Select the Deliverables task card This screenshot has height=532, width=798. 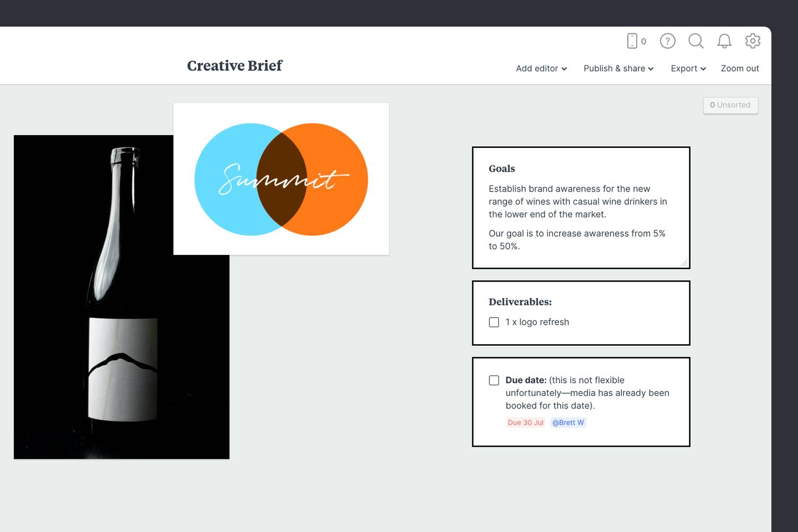click(x=580, y=313)
